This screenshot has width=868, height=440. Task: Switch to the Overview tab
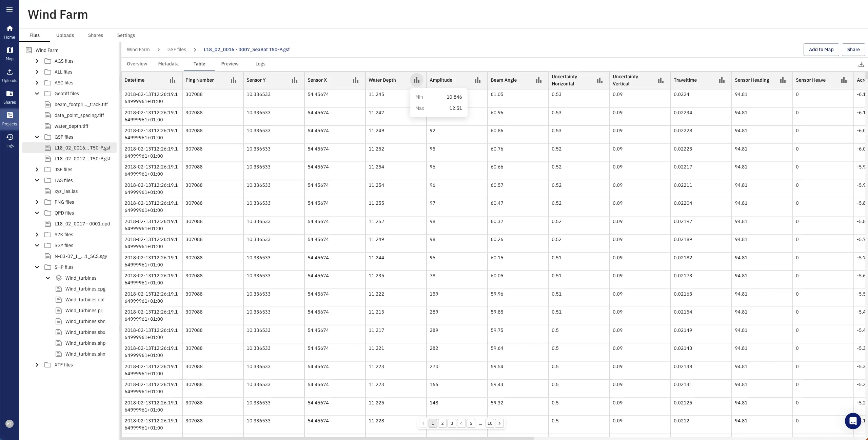tap(137, 64)
